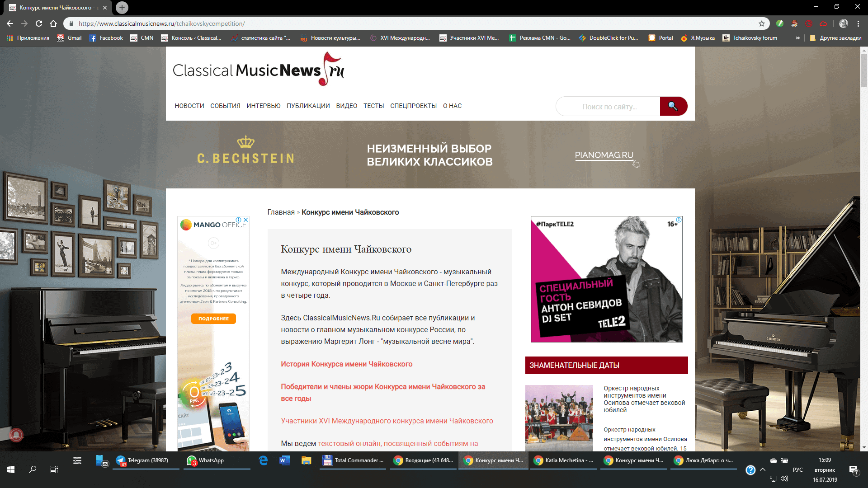868x488 pixels.
Task: Switch the РУС input language
Action: (798, 470)
